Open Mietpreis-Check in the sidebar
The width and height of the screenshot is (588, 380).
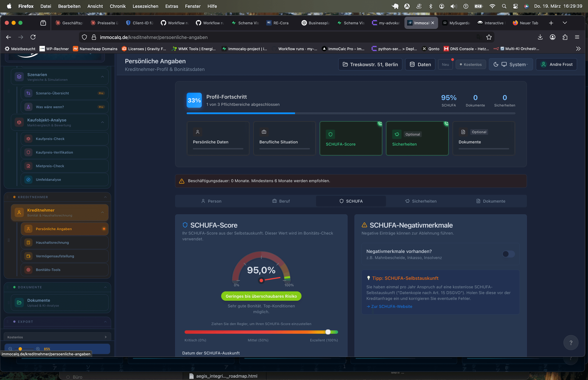point(65,166)
